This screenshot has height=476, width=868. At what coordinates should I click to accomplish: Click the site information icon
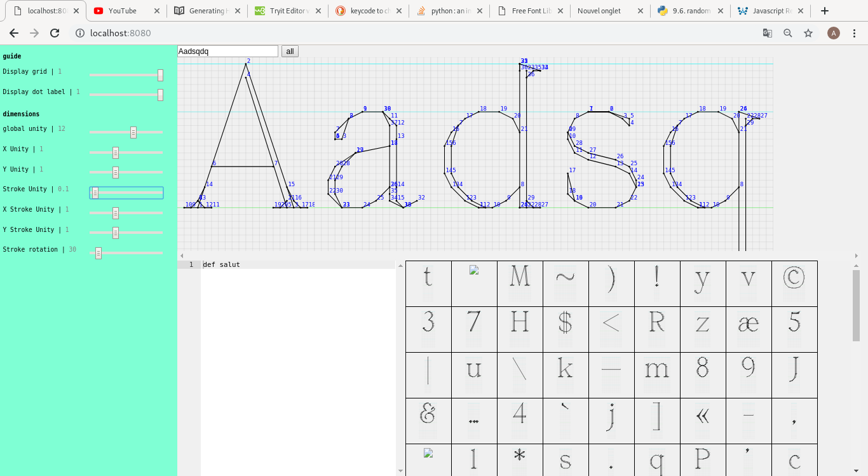(80, 33)
